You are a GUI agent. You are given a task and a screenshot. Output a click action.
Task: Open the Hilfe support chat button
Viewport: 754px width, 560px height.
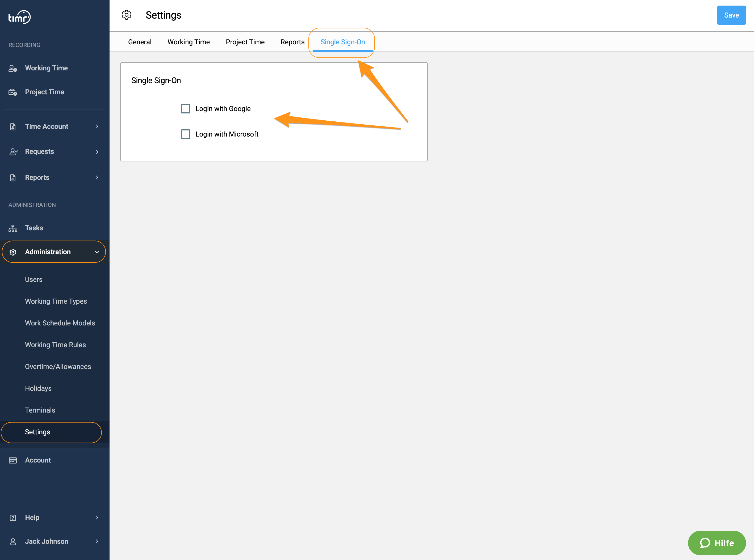pyautogui.click(x=717, y=543)
